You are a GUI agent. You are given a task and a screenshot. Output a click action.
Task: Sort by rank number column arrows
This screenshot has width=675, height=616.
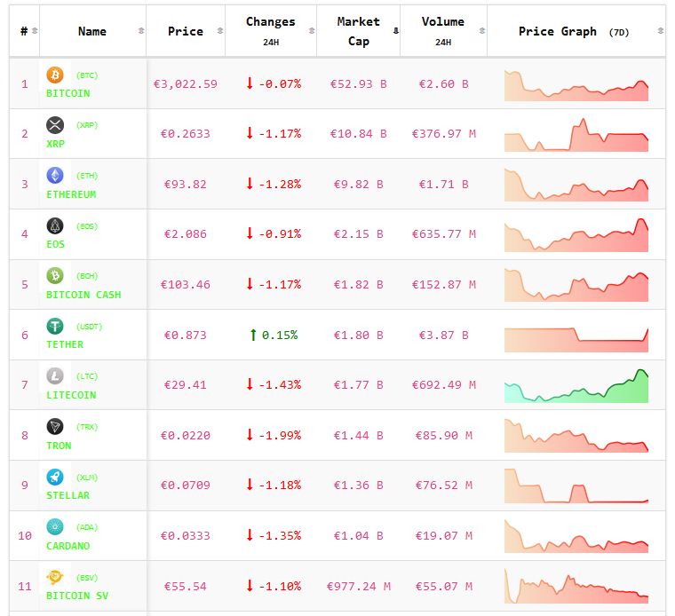pos(35,31)
